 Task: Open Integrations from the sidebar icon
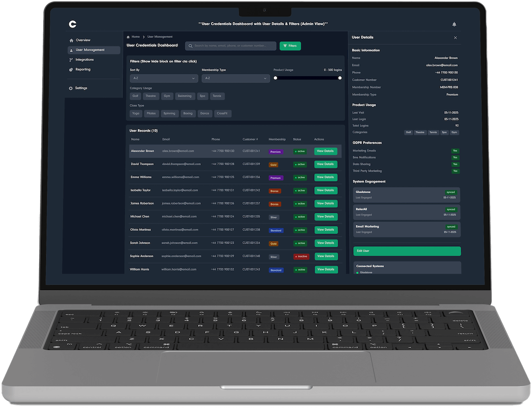pos(71,59)
